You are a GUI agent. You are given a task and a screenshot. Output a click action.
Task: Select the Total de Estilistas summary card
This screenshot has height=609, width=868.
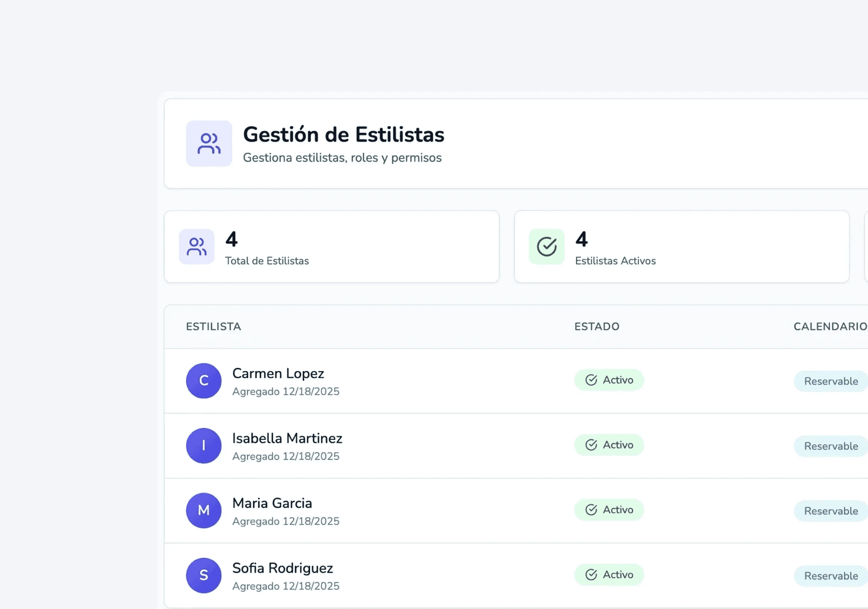(331, 246)
